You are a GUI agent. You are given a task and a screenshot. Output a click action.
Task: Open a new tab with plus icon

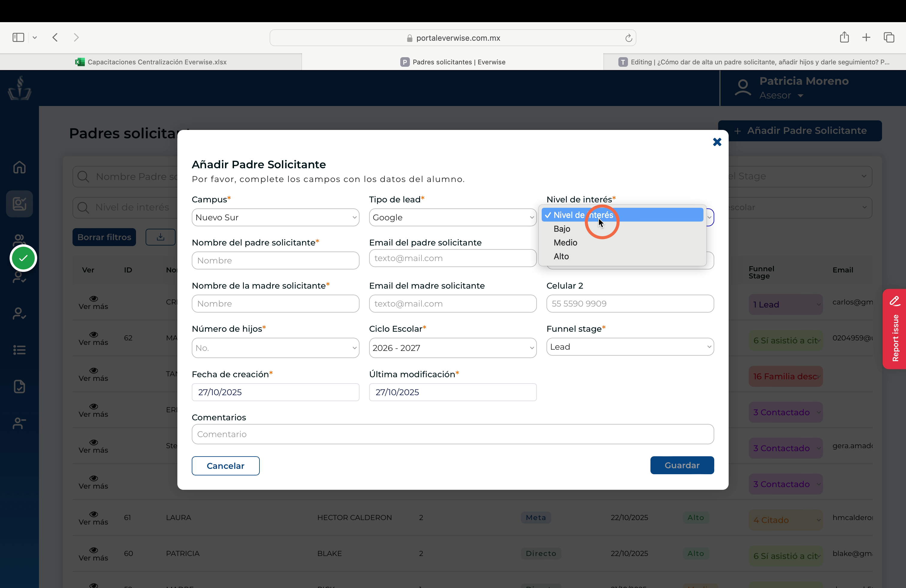866,37
